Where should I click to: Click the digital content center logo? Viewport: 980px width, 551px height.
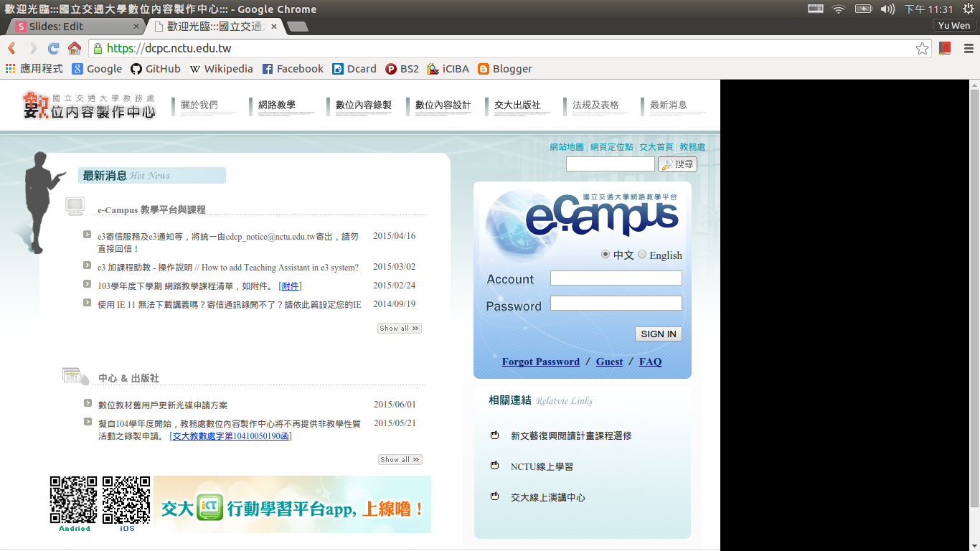coord(89,105)
